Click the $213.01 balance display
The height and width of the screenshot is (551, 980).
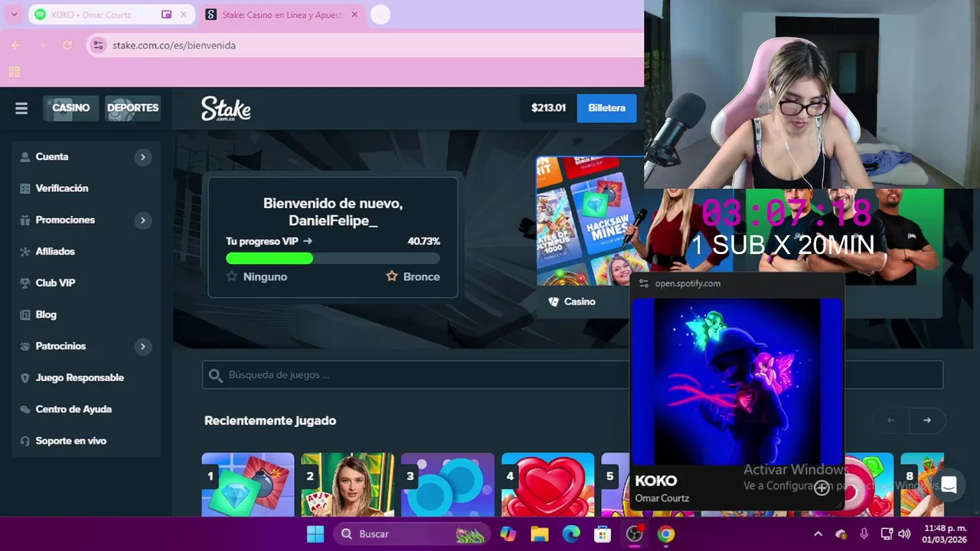coord(548,108)
